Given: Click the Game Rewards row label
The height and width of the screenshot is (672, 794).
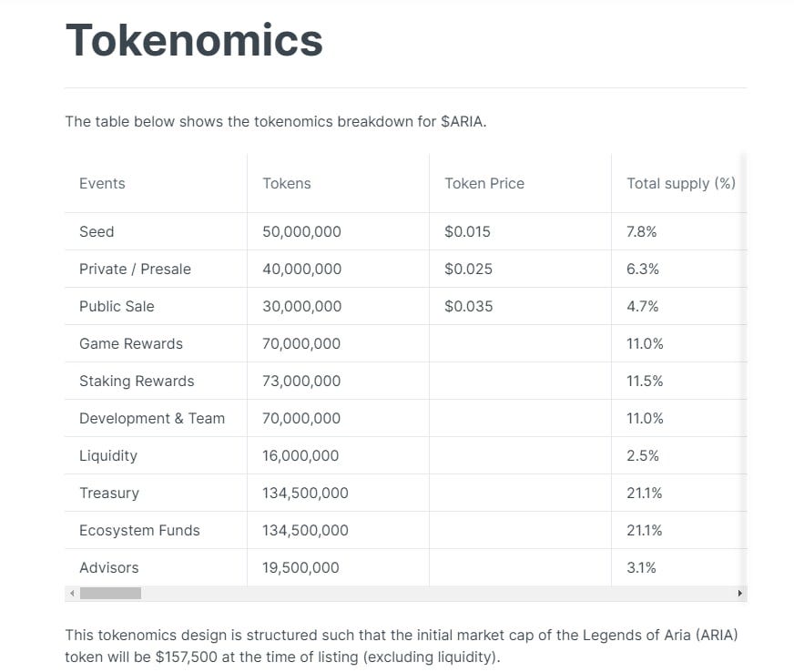Looking at the screenshot, I should [x=131, y=344].
